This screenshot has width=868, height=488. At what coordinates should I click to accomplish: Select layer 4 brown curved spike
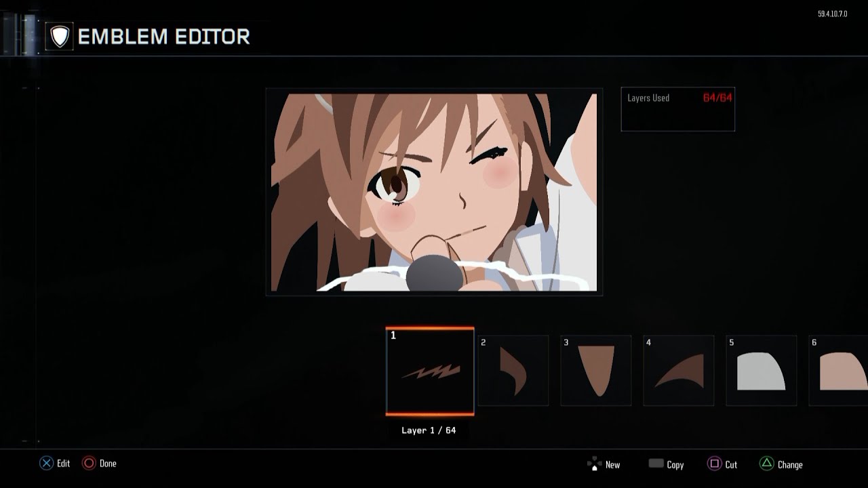[x=679, y=371]
